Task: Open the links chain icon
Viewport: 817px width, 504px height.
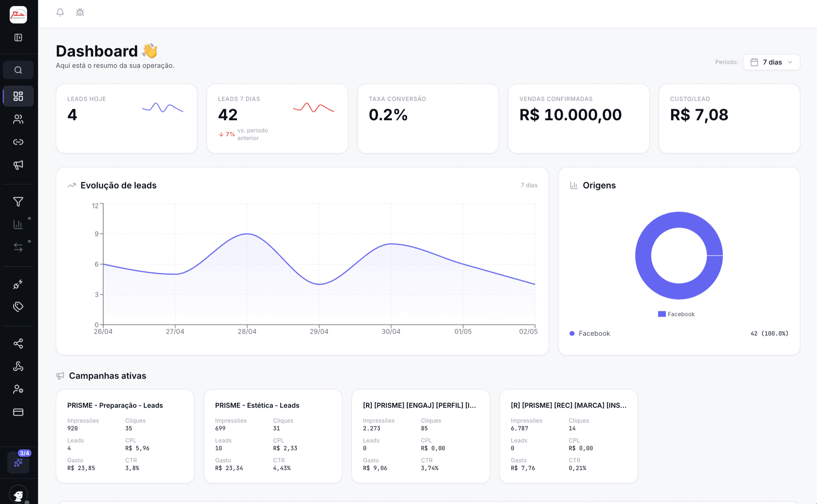Action: coord(18,142)
